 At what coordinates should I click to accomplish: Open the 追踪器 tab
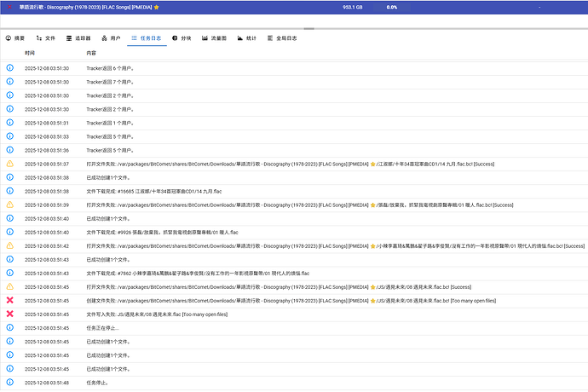[x=78, y=38]
